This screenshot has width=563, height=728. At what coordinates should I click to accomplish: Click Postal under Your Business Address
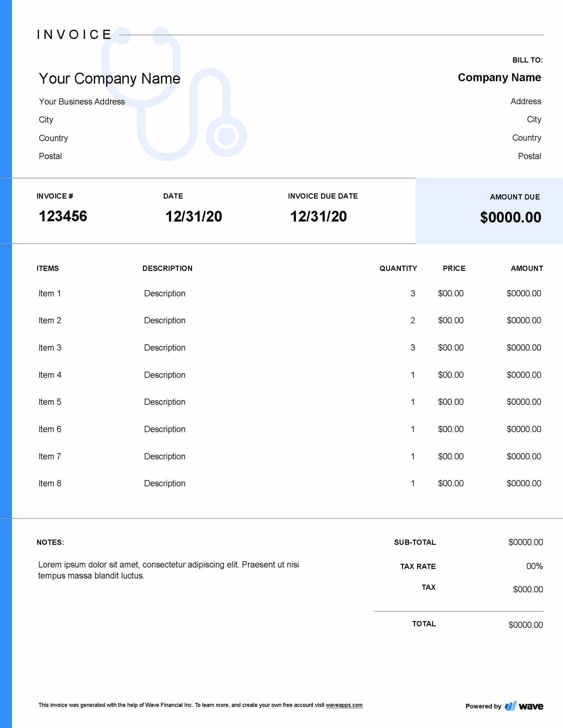[50, 156]
